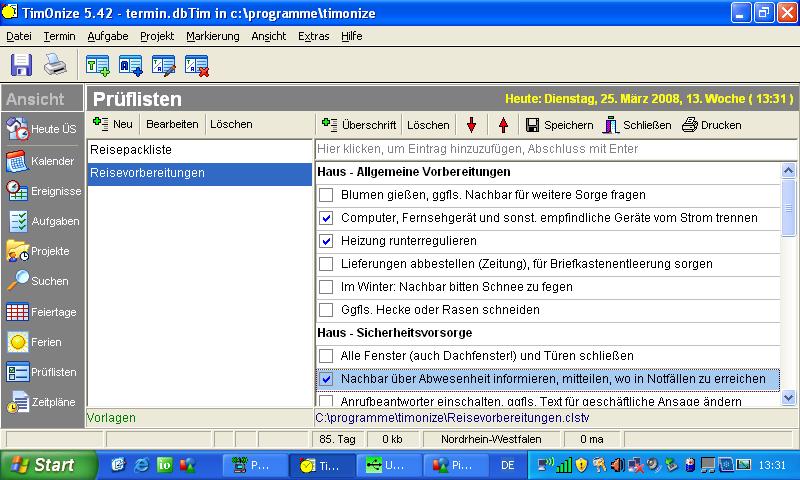Click the Neu button for checklists
800x480 pixels.
pos(112,124)
